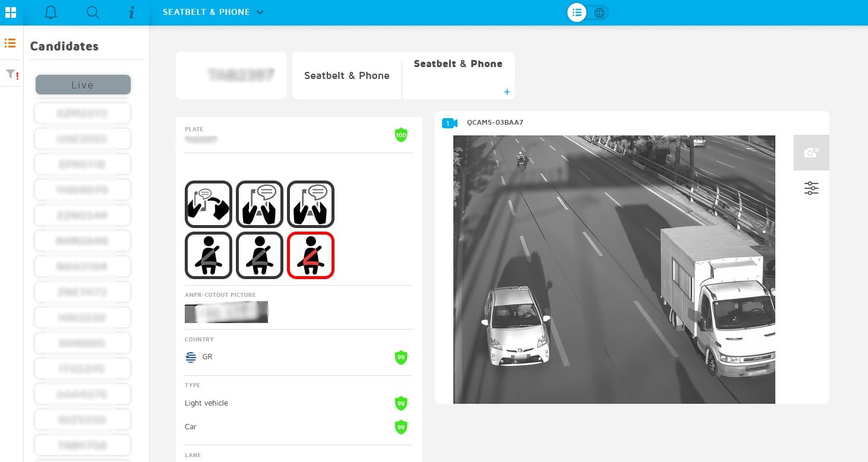Select the orange candidates list icon
The height and width of the screenshot is (462, 868).
point(10,43)
